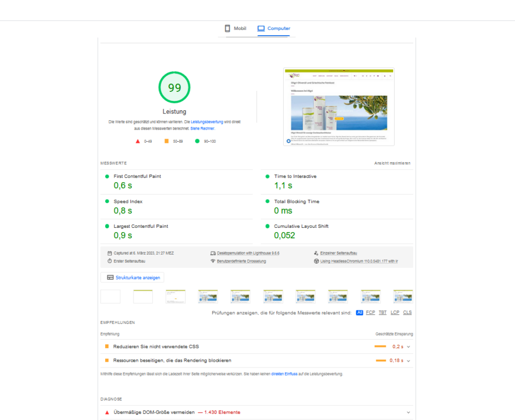The image size is (515, 420).
Task: Click Desktopemulation with Lighthouse 9.6.6
Action: 248,253
